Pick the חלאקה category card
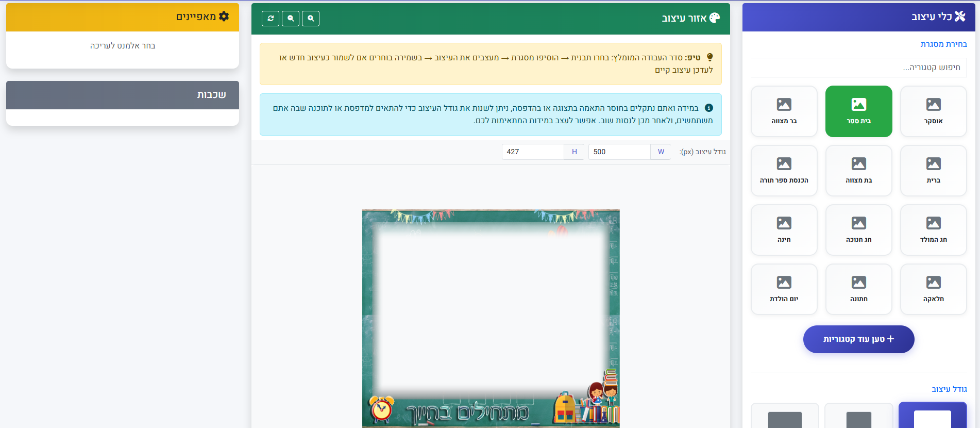980x428 pixels. point(933,289)
